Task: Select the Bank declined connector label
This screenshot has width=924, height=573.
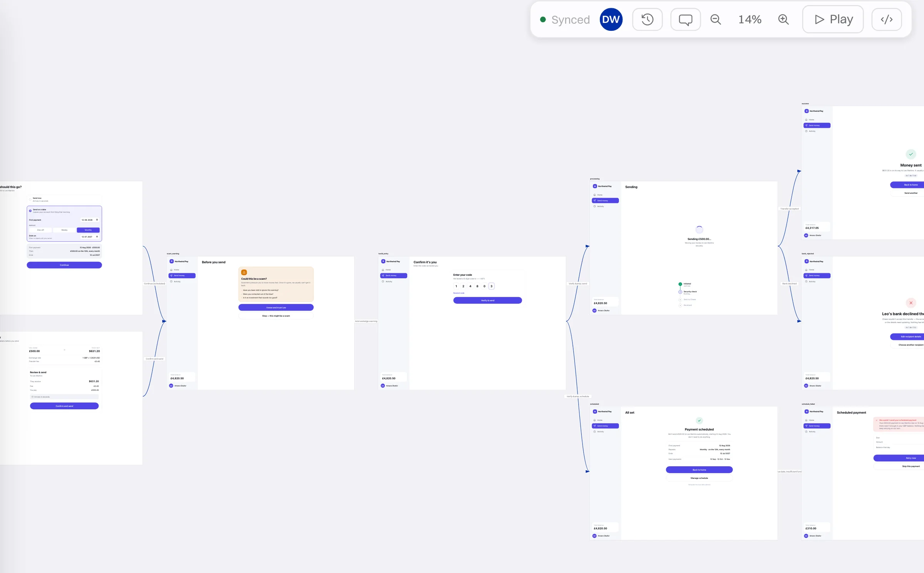Action: point(789,284)
